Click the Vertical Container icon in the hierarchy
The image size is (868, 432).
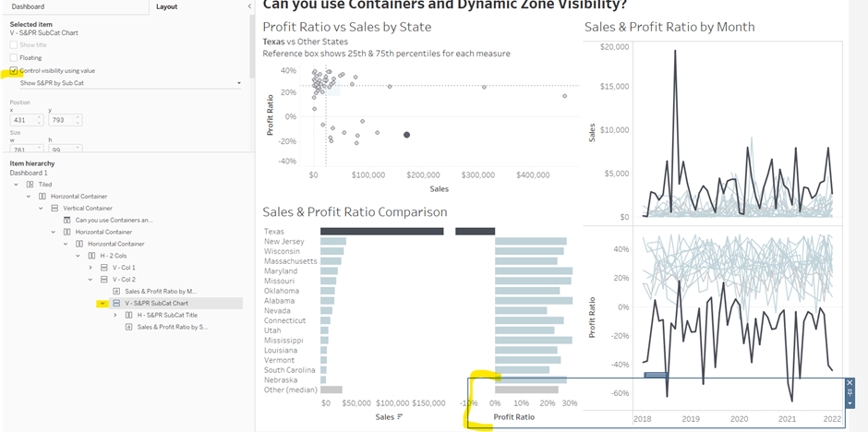coord(54,208)
